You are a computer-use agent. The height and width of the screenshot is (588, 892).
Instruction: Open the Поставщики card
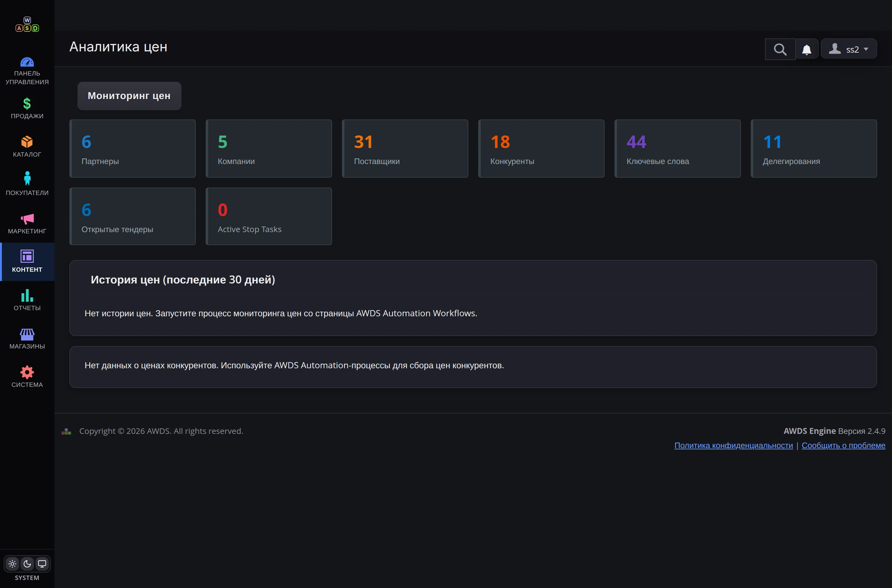405,149
